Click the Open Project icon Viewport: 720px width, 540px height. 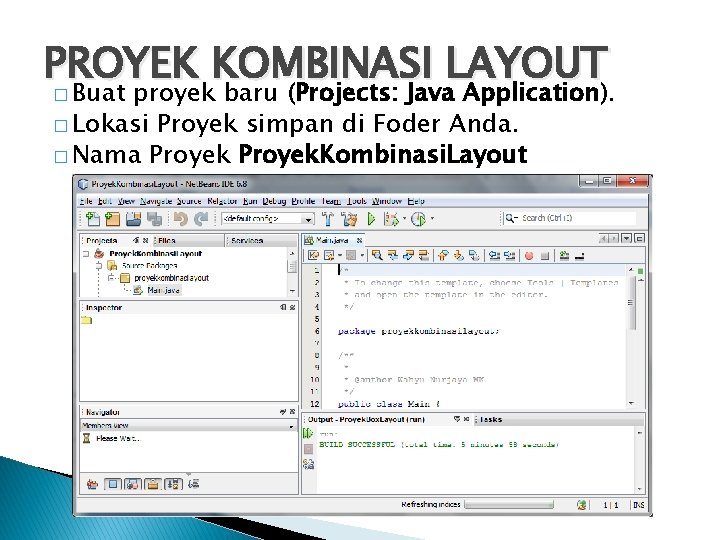[x=134, y=219]
